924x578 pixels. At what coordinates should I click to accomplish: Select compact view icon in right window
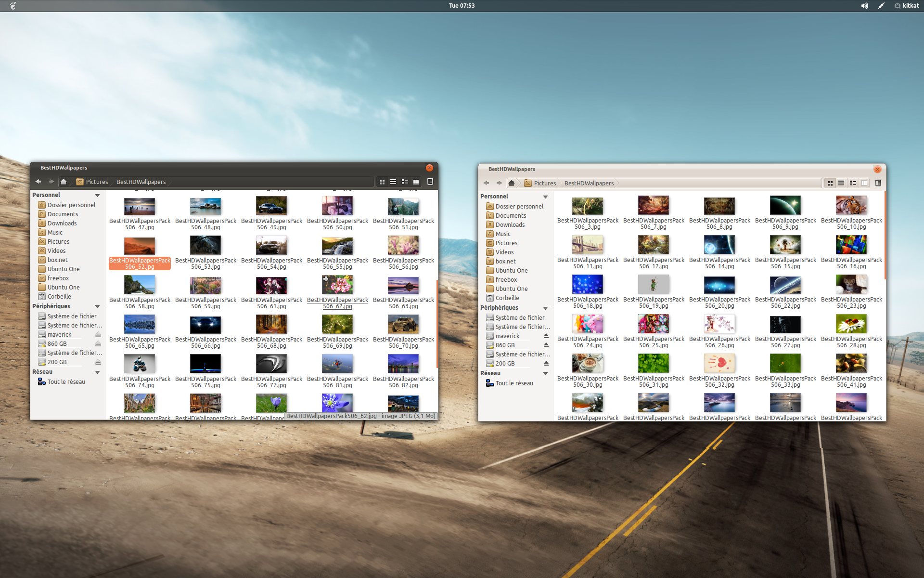pos(852,183)
